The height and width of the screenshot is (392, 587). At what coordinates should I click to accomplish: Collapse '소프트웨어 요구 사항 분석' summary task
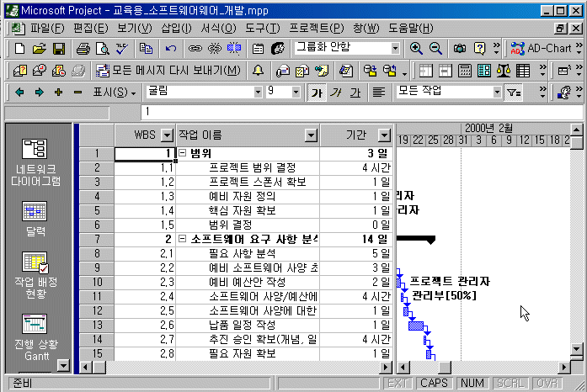pyautogui.click(x=182, y=239)
